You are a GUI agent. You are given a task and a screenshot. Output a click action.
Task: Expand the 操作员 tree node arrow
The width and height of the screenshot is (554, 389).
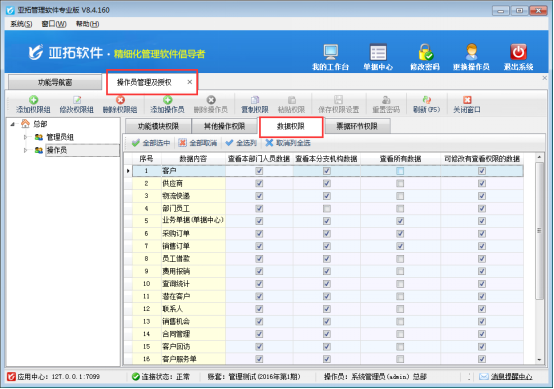pyautogui.click(x=25, y=150)
